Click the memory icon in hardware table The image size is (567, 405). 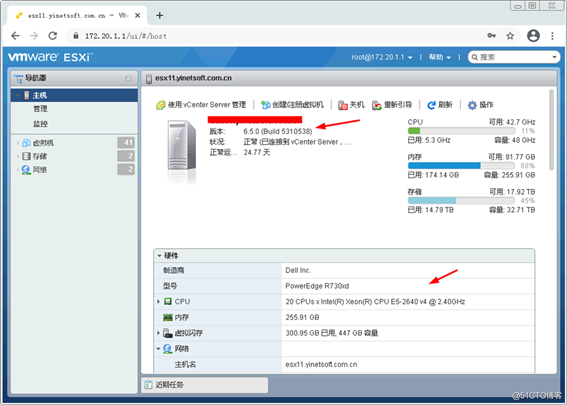coord(168,317)
